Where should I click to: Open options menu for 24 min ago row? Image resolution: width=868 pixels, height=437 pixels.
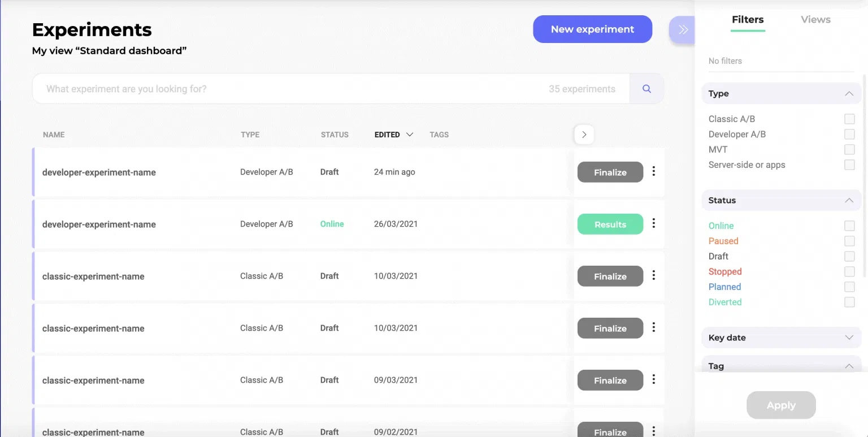click(x=654, y=171)
